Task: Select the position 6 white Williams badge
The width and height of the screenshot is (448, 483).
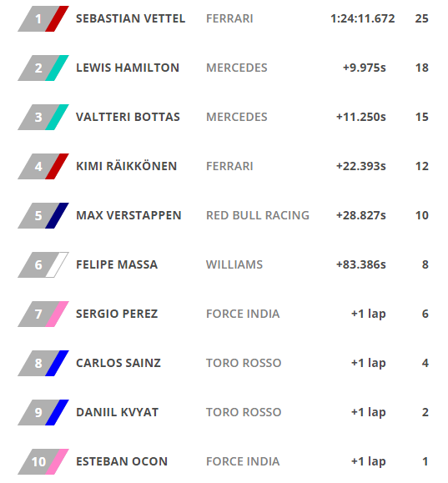Action: click(43, 264)
